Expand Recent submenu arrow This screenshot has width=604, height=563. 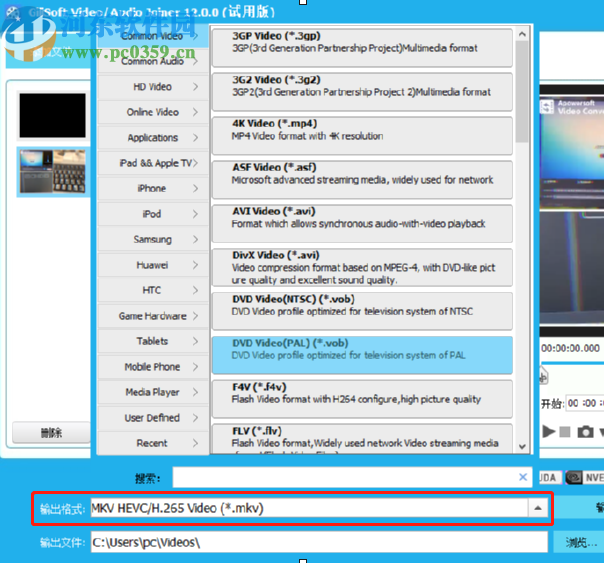(x=195, y=443)
